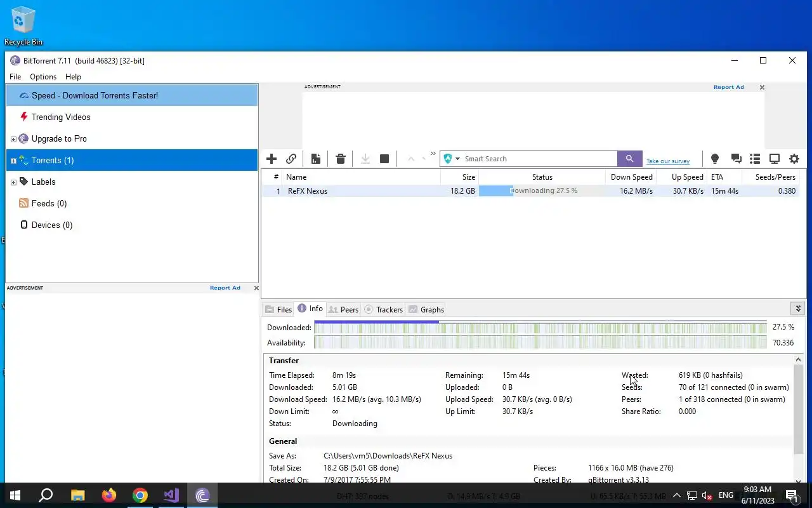Run search with purple magnifier button
Image resolution: width=812 pixels, height=508 pixels.
tap(630, 159)
